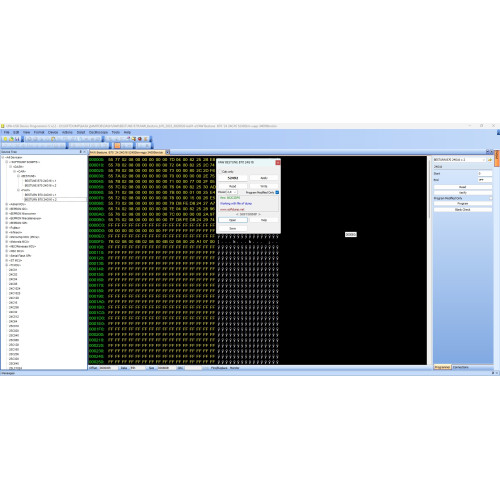Viewport: 500px width, 500px height.
Task: Select the hex document tab
Action: click(x=127, y=152)
